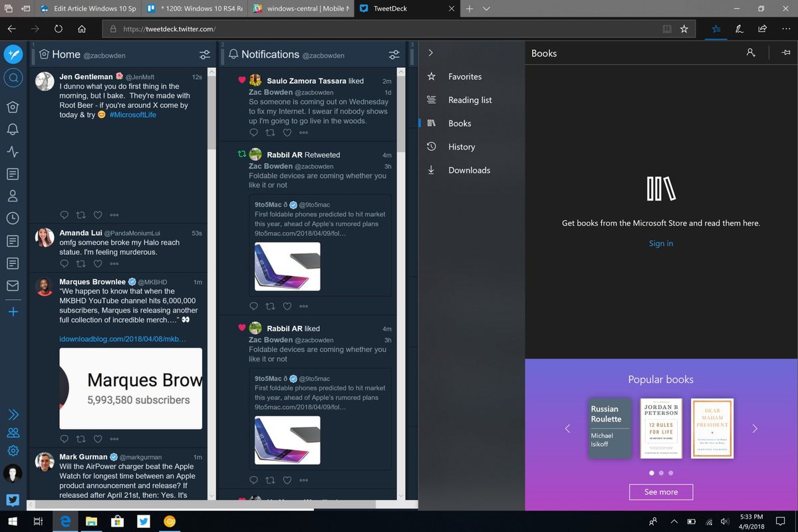This screenshot has height=532, width=798.
Task: Unlike the tweet Rabbil AR liked
Action: [287, 479]
